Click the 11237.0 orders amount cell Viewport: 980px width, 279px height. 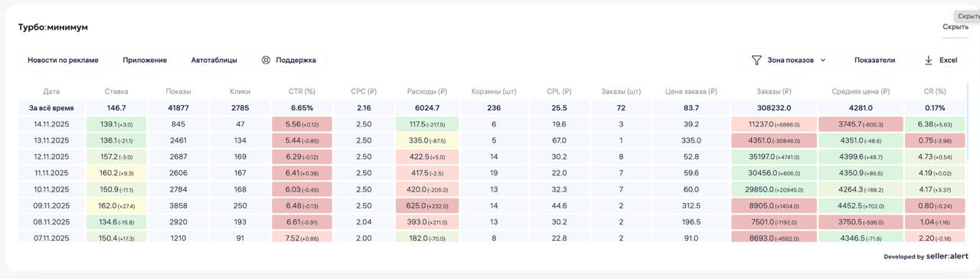(x=774, y=124)
